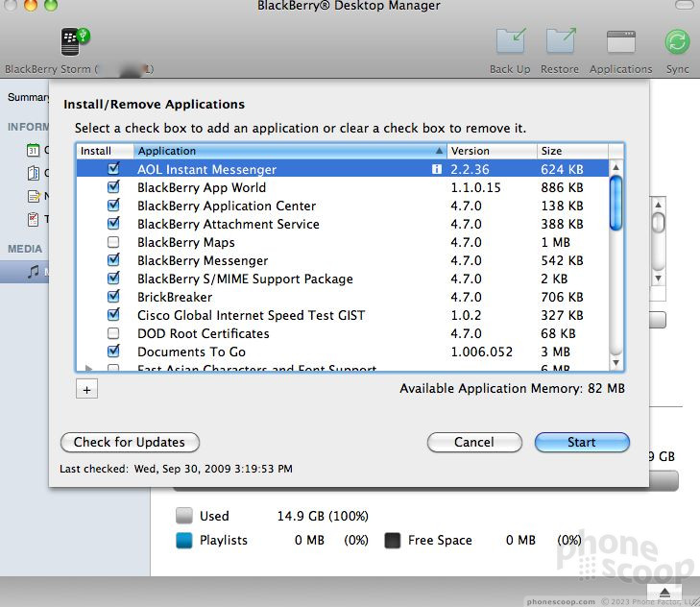
Task: Check the DOD Root Certificates checkbox
Action: [113, 333]
